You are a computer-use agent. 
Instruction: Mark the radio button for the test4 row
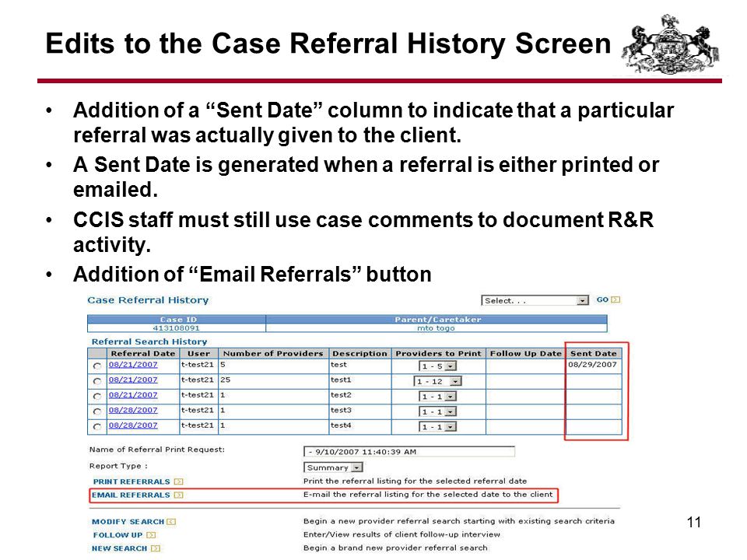tap(97, 427)
